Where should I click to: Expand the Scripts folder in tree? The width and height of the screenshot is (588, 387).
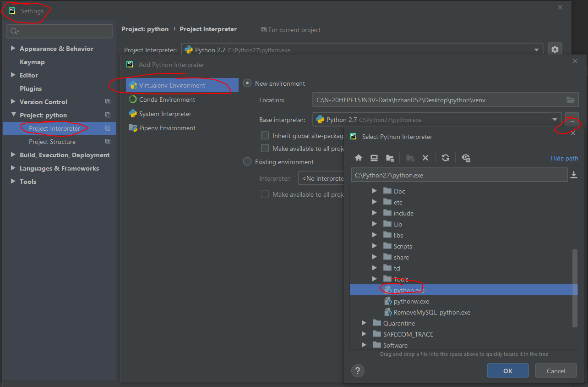tap(375, 246)
